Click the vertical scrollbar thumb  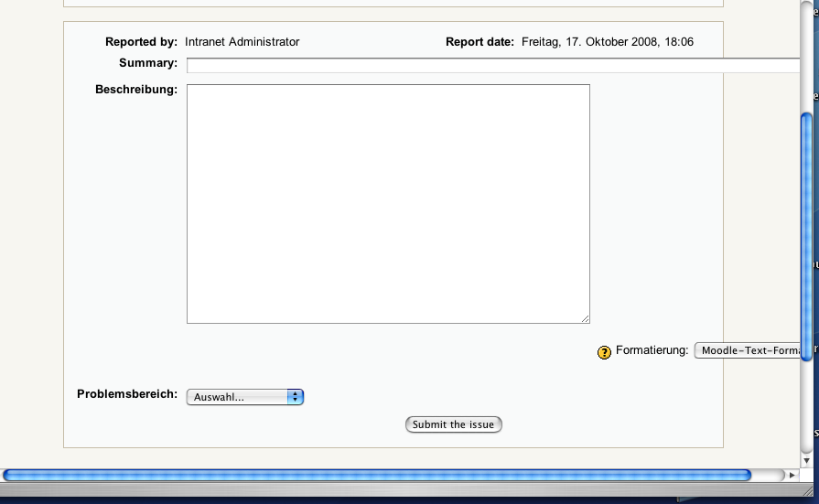click(806, 237)
